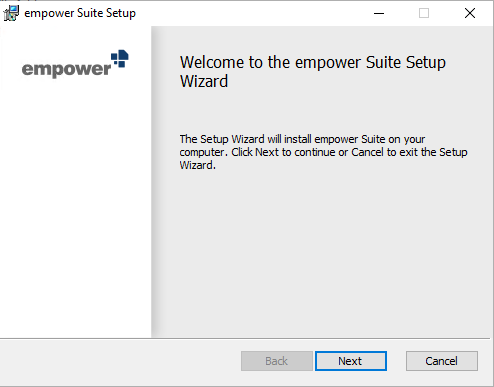The height and width of the screenshot is (387, 494).
Task: Cancel the empower Suite installation
Action: (442, 361)
